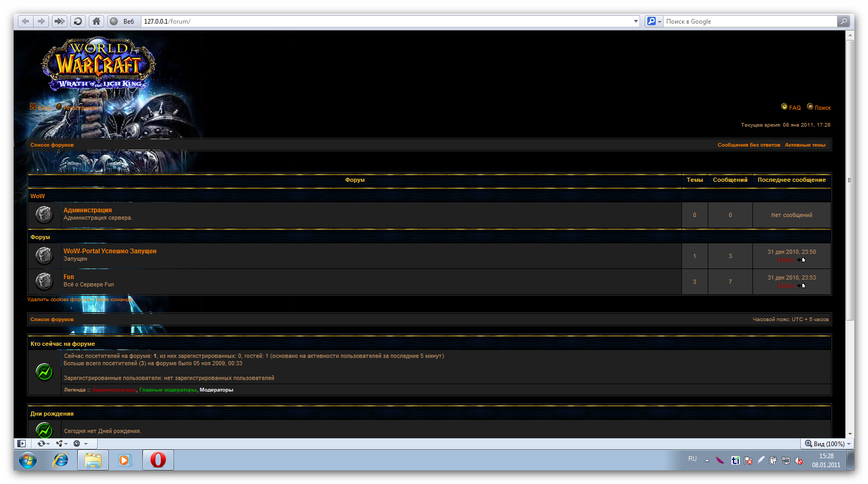Click the magnifier search button in toolbar

pos(843,22)
